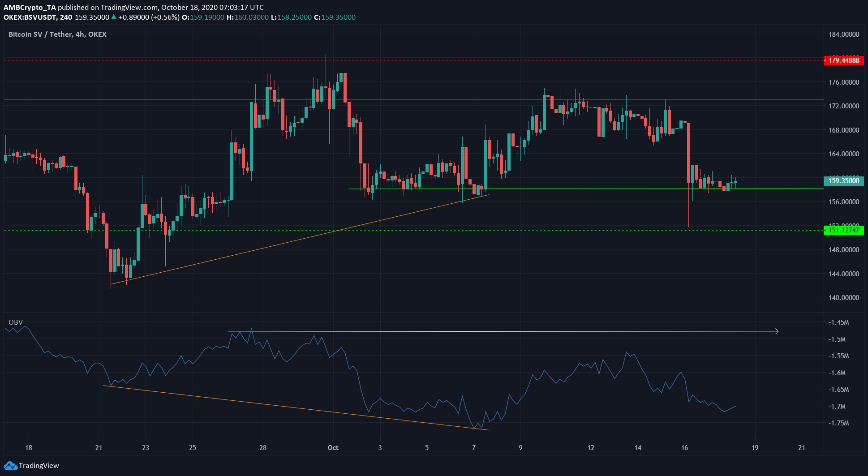Screen dimensions: 868x476
Task: Click the -1.5M OBV axis label
Action: point(837,339)
